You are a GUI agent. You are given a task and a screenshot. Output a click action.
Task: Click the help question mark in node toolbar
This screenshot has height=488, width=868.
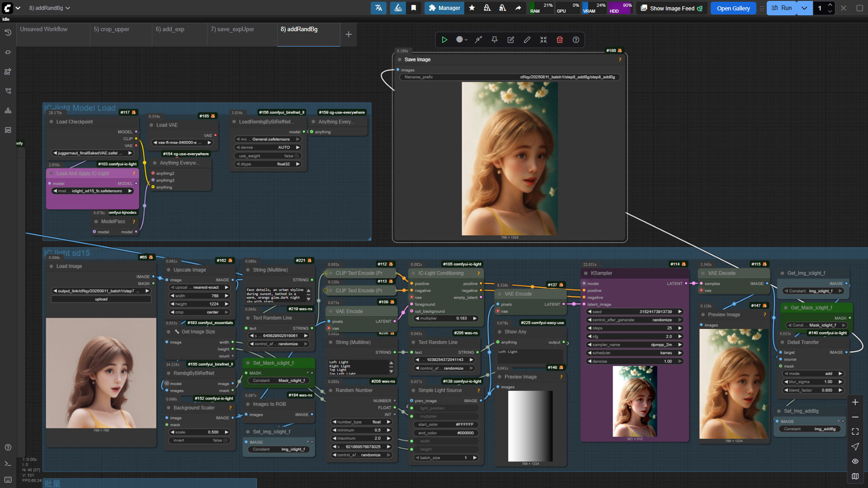coord(576,40)
